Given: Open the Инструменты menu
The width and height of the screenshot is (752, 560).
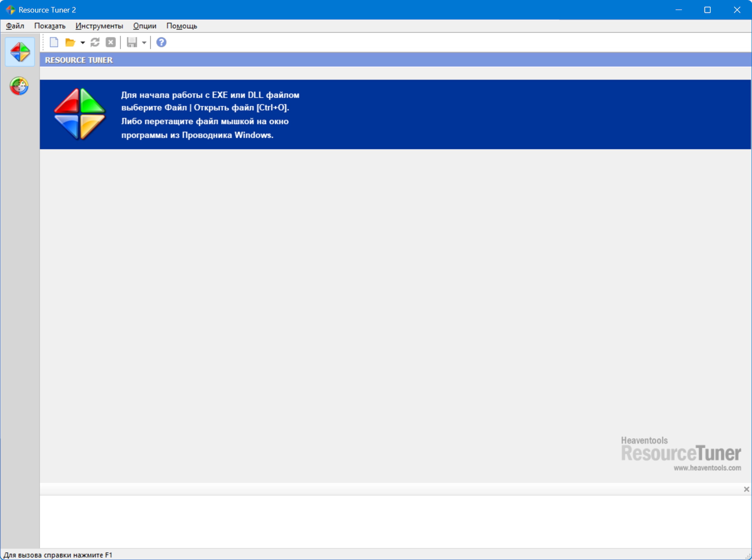Looking at the screenshot, I should pos(99,26).
